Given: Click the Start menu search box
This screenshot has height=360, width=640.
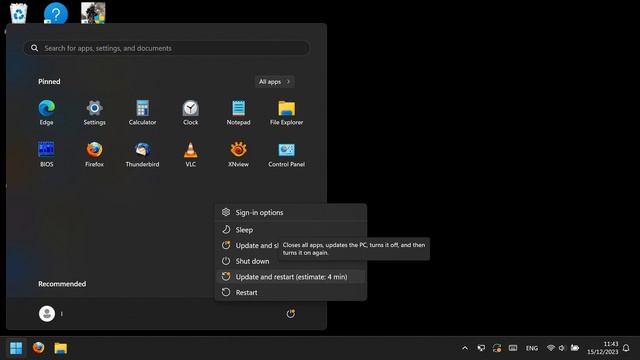Looking at the screenshot, I should 167,48.
